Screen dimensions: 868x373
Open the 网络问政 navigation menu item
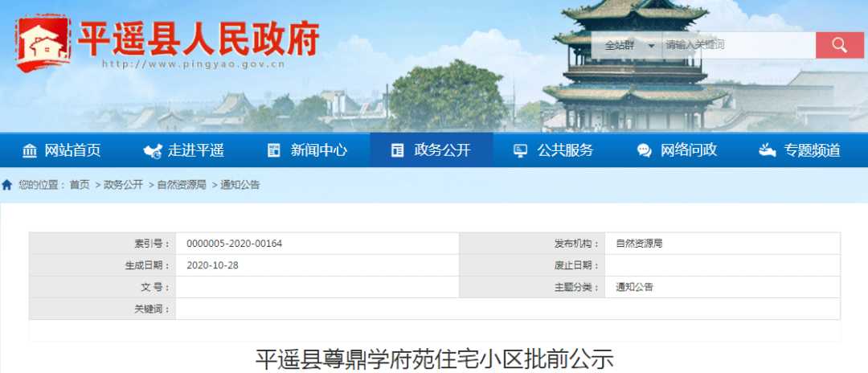(x=689, y=150)
